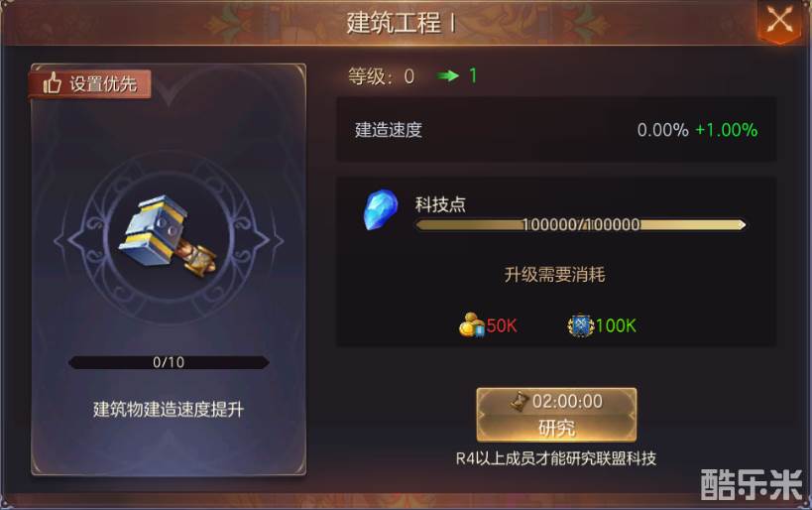Screen dimensions: 812x510
Task: Click the 建筑工程 I title text
Action: (401, 23)
